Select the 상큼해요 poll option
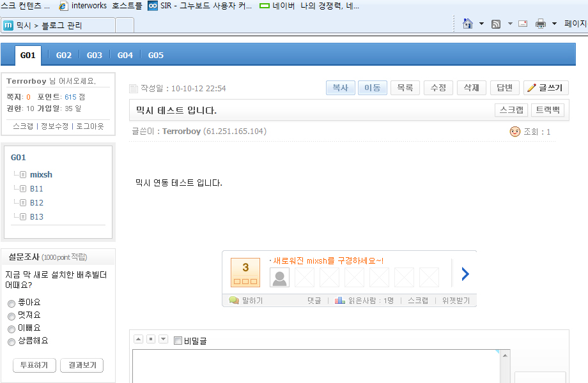Image resolution: width=588 pixels, height=383 pixels. pyautogui.click(x=12, y=342)
